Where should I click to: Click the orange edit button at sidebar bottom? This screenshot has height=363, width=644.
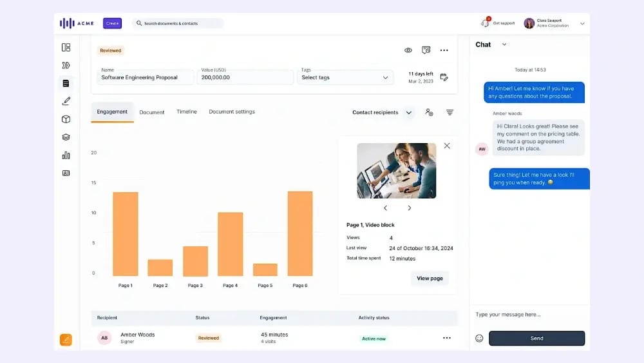click(x=66, y=340)
